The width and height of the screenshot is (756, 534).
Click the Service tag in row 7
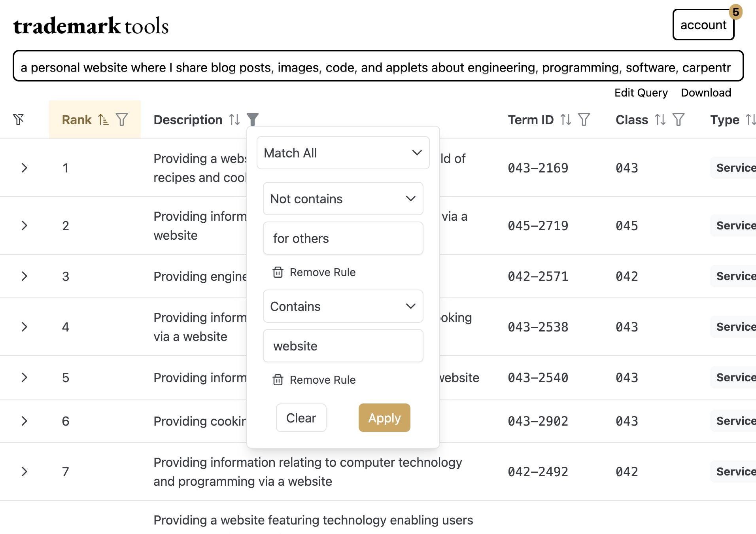coord(733,472)
